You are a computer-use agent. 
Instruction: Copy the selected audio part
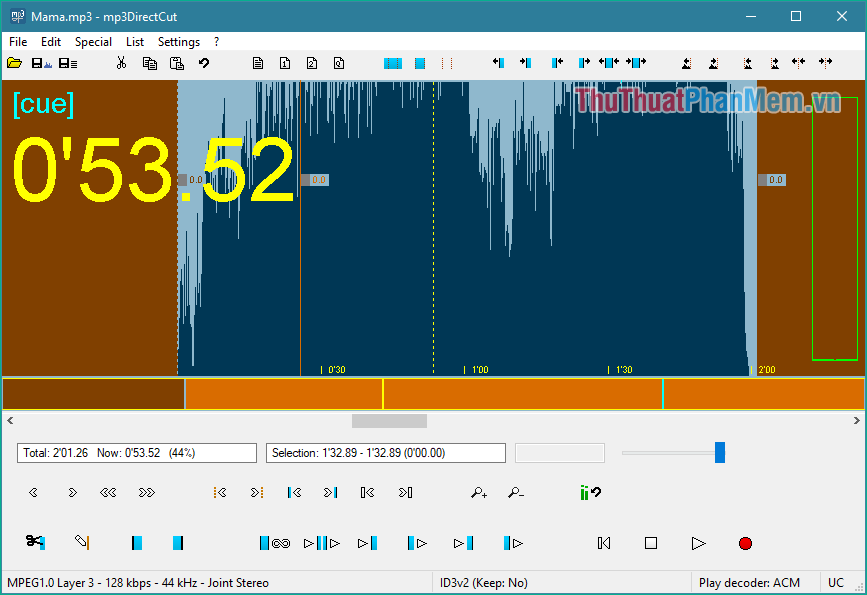click(x=150, y=62)
